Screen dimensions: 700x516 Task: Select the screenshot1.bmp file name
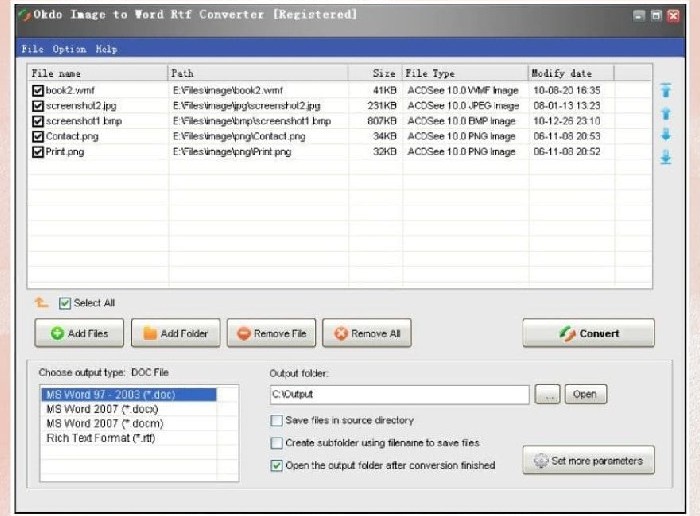click(x=83, y=121)
